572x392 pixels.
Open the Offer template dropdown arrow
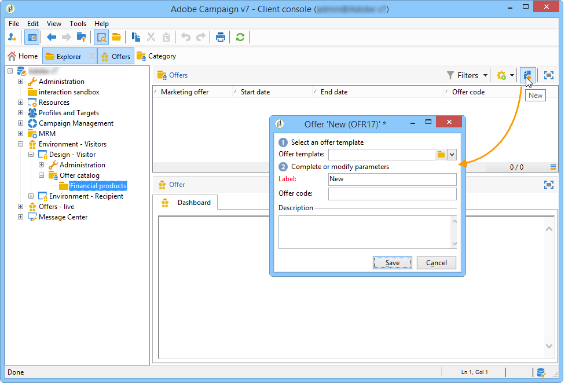[x=452, y=155]
